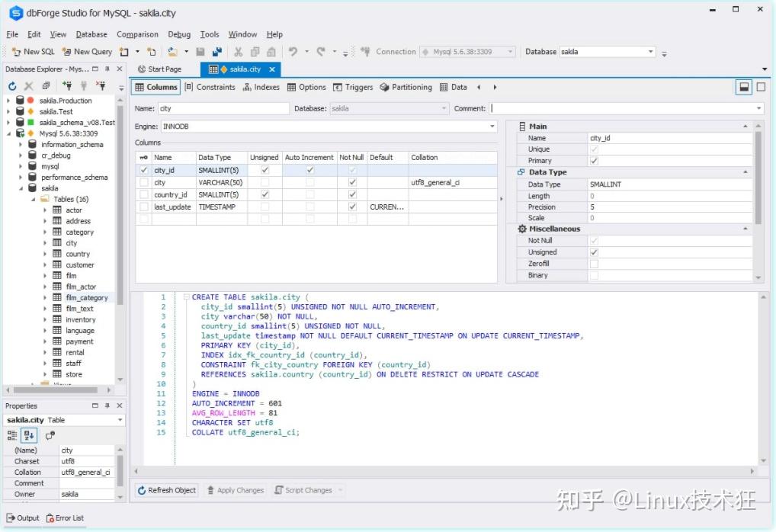Expand the actor table node
776x532 pixels.
point(45,210)
